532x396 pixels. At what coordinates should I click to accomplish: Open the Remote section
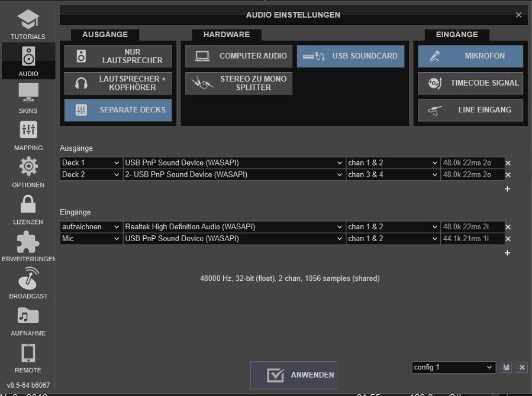(28, 358)
